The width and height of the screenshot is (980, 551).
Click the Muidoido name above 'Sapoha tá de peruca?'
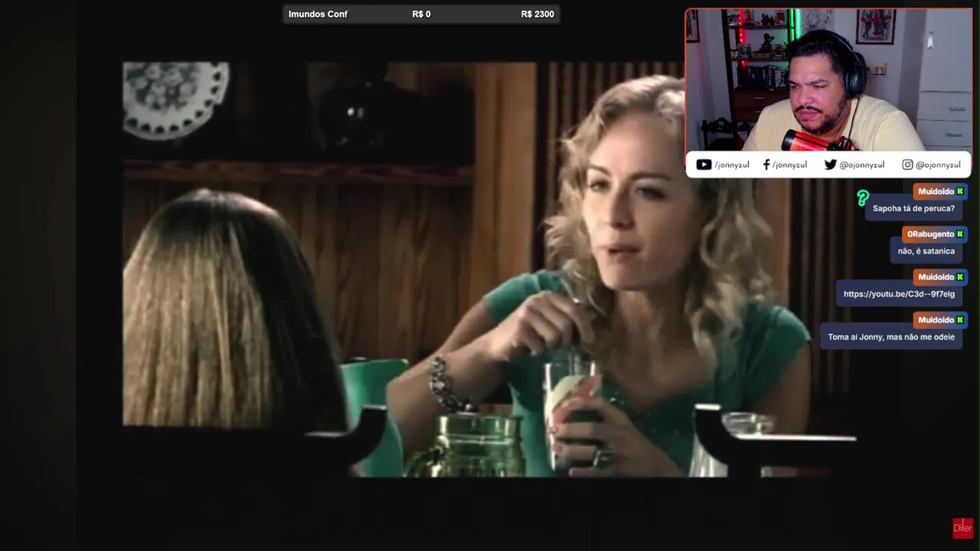point(936,191)
